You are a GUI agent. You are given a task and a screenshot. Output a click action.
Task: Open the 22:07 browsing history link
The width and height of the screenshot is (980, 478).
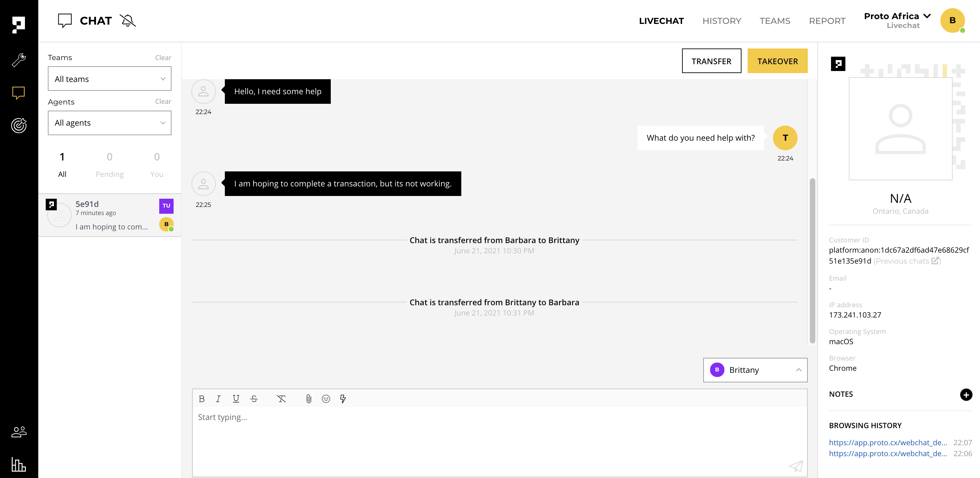coord(888,442)
